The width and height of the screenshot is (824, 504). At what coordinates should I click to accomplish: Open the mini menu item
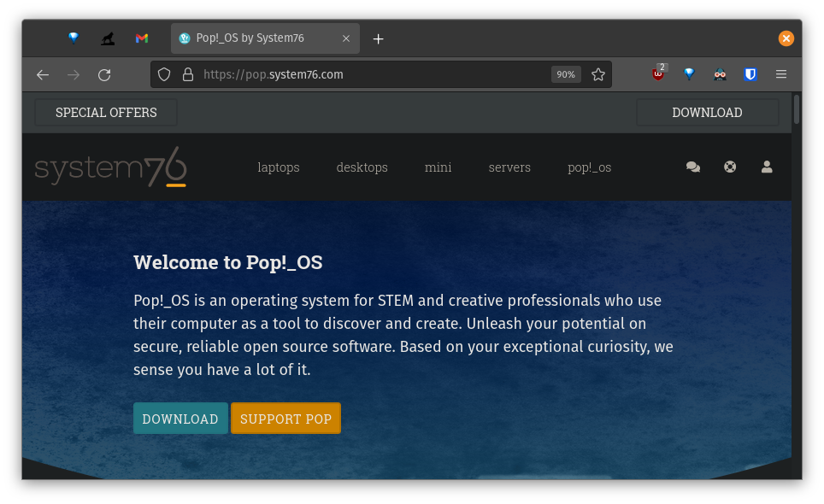(x=438, y=167)
